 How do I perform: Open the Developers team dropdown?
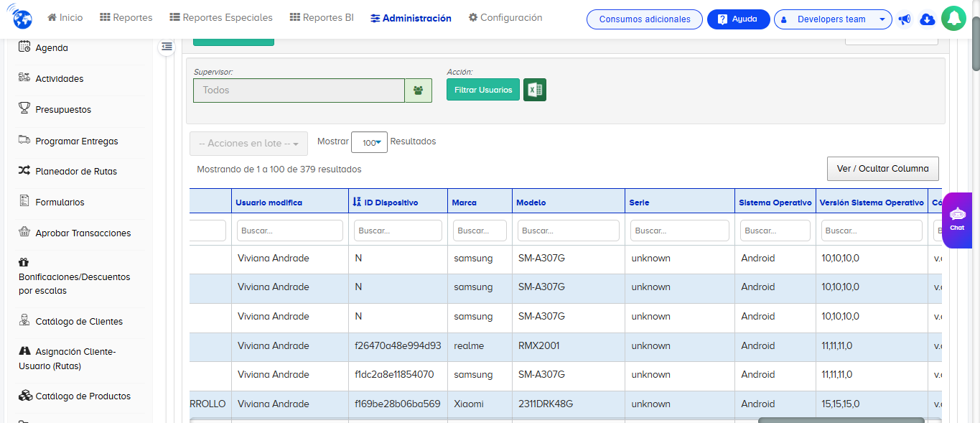(833, 19)
